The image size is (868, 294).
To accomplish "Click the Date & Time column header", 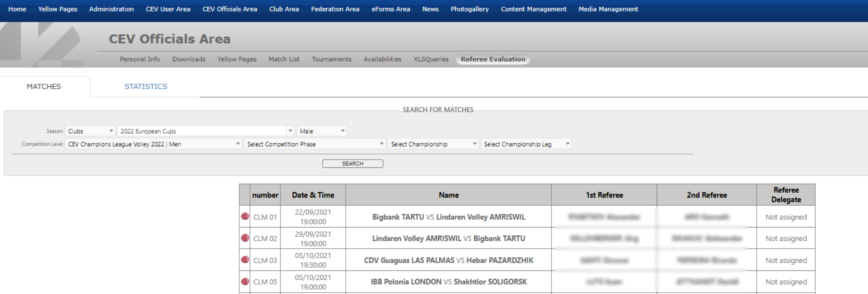I will click(313, 195).
